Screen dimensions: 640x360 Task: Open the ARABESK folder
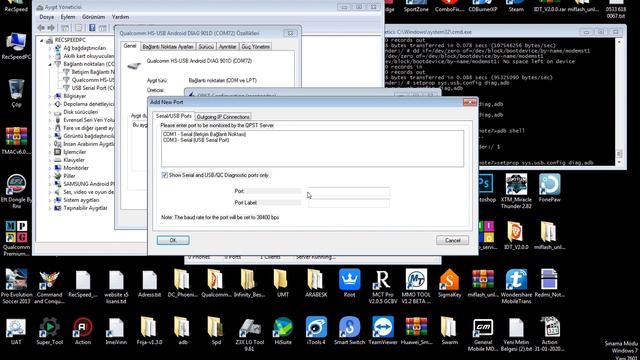(x=316, y=282)
